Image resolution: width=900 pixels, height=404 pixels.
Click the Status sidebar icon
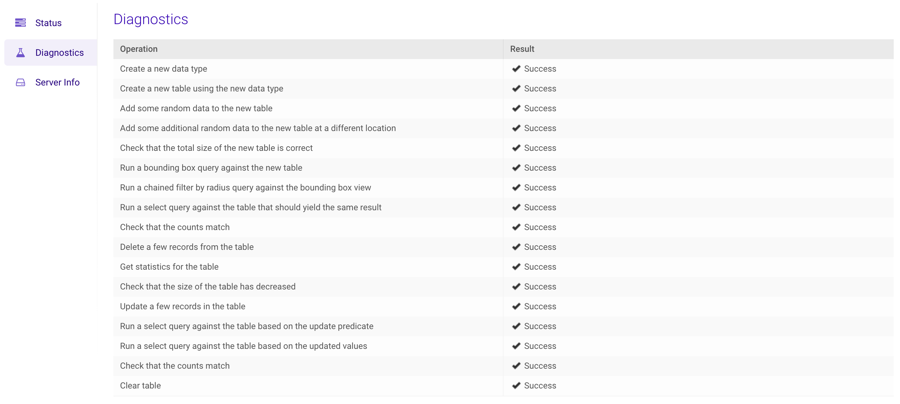point(20,23)
